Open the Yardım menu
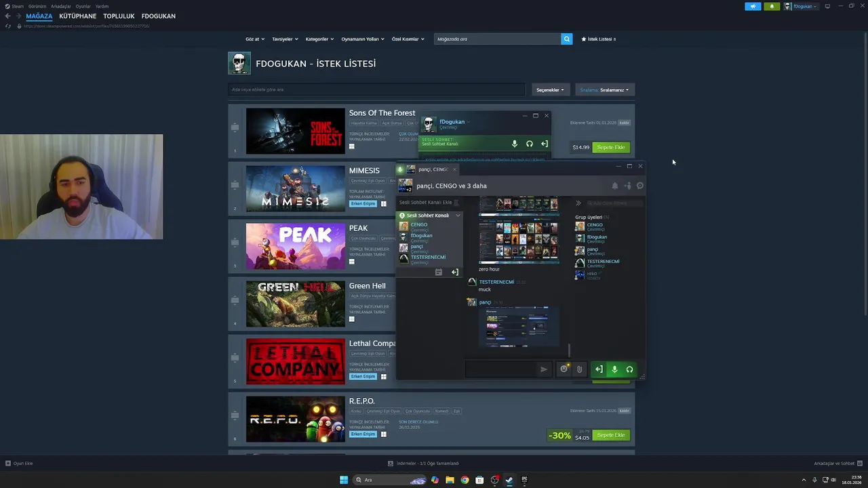868x488 pixels. point(102,6)
